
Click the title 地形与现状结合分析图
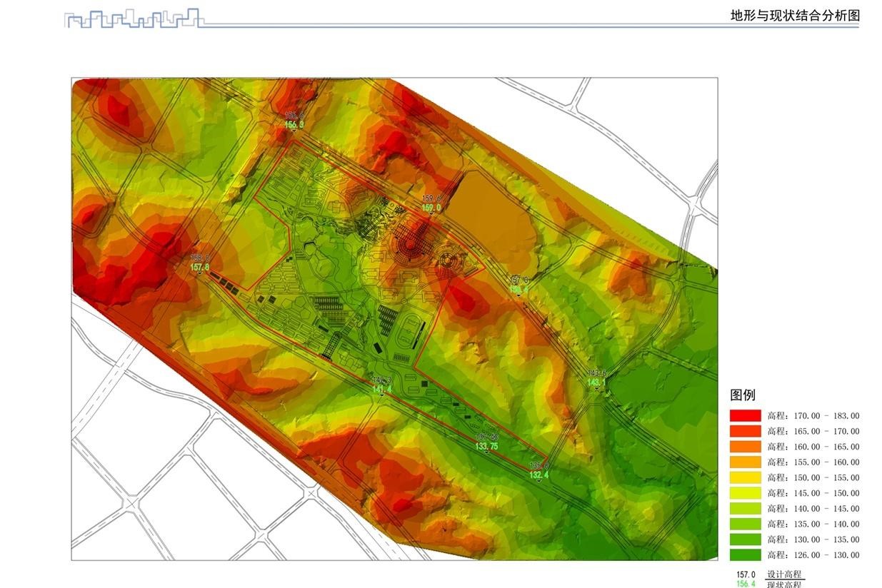point(795,16)
